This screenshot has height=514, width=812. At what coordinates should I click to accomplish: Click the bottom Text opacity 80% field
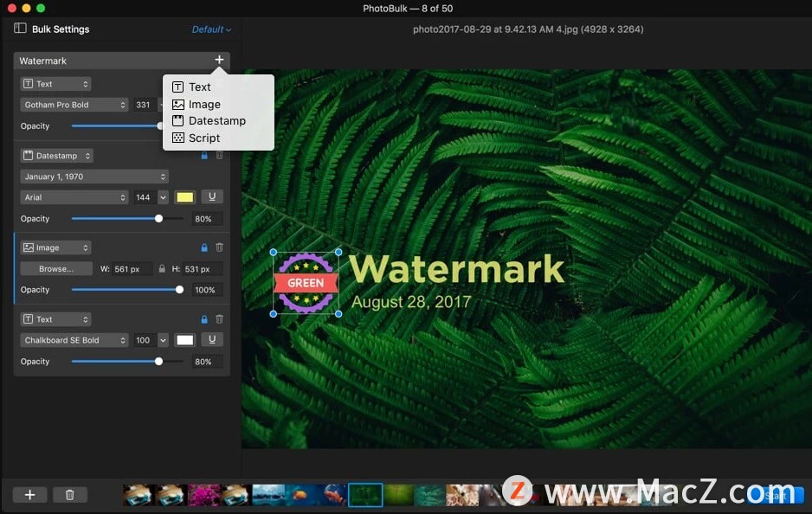coord(207,362)
